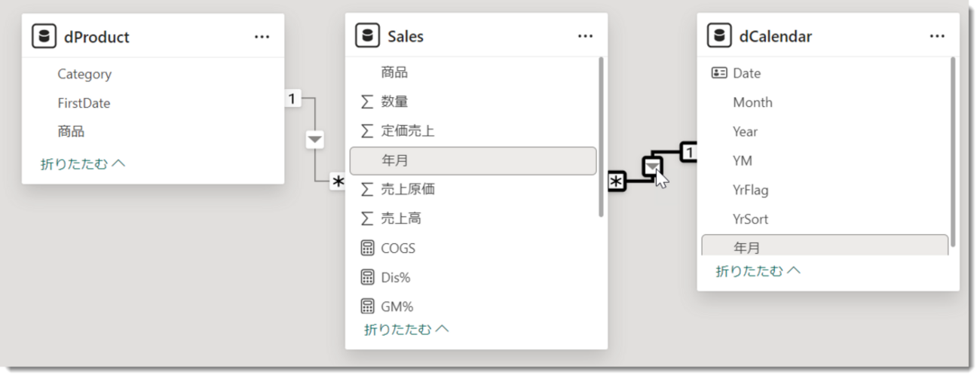Click the many-side asterisk marker of the Sales–dCalendar relationship
The image size is (980, 378).
[x=617, y=181]
